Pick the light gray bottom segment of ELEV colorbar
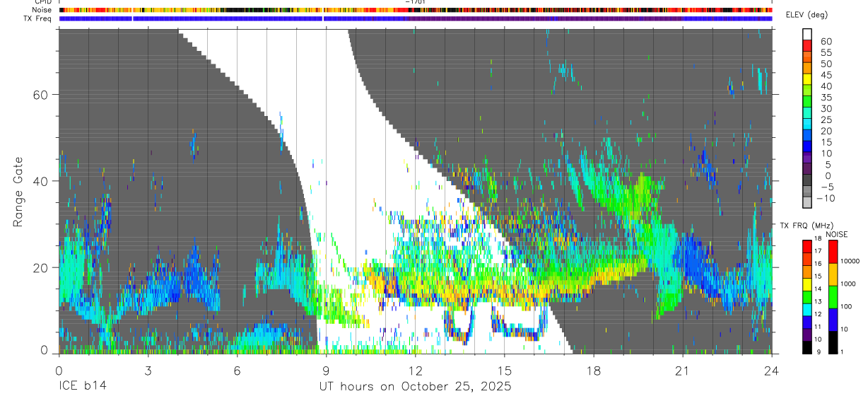This screenshot has height=401, width=868. click(x=807, y=204)
